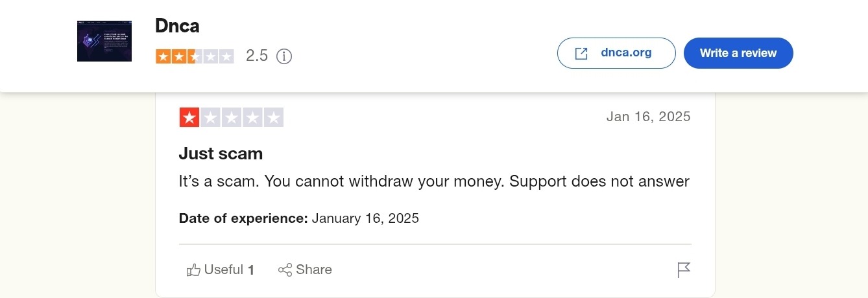Click the useful count number 1
868x298 pixels.
(x=251, y=270)
